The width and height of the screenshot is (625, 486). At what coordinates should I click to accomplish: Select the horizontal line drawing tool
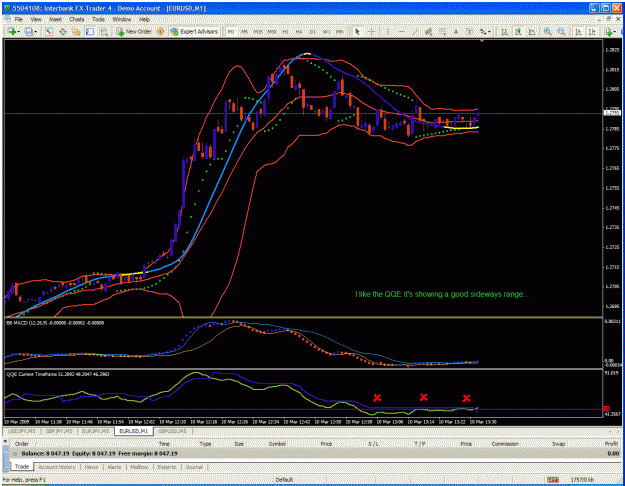click(x=402, y=31)
